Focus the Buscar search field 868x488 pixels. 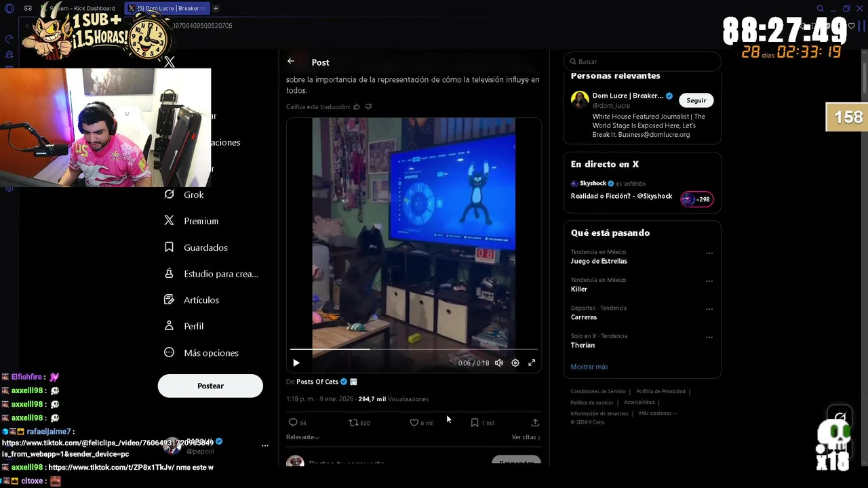(642, 62)
